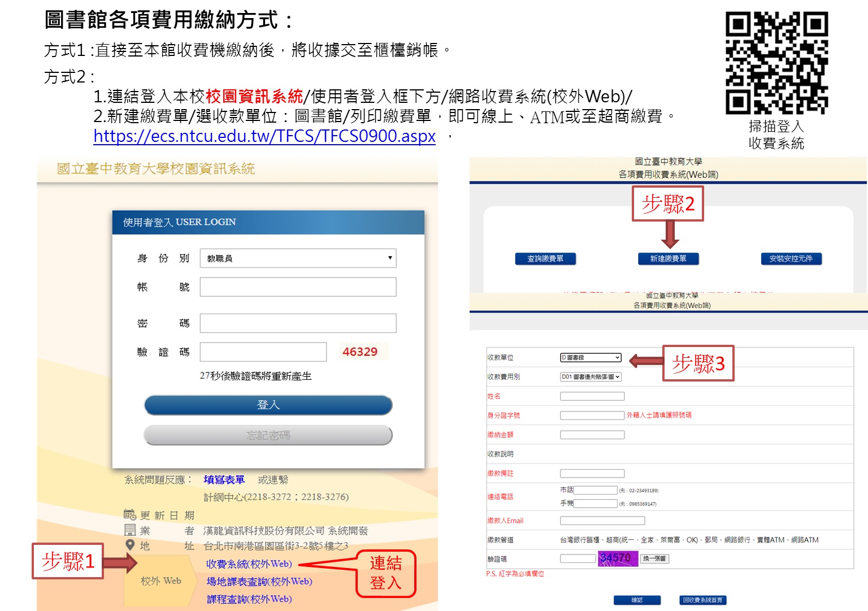The height and width of the screenshot is (611, 868).
Task: Focus the 繳納金額 amount input field
Action: click(592, 435)
